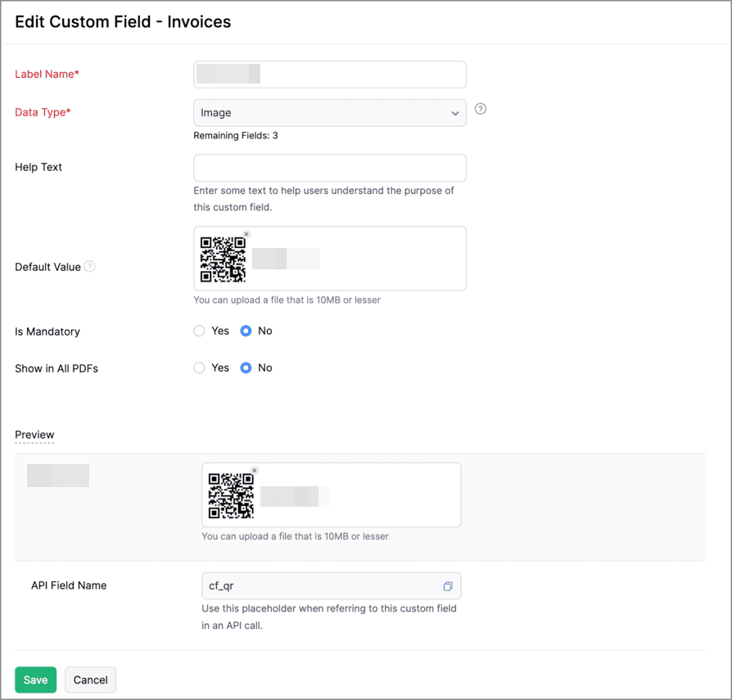
Task: Click the 'Show in All PDFs' label
Action: coord(56,368)
